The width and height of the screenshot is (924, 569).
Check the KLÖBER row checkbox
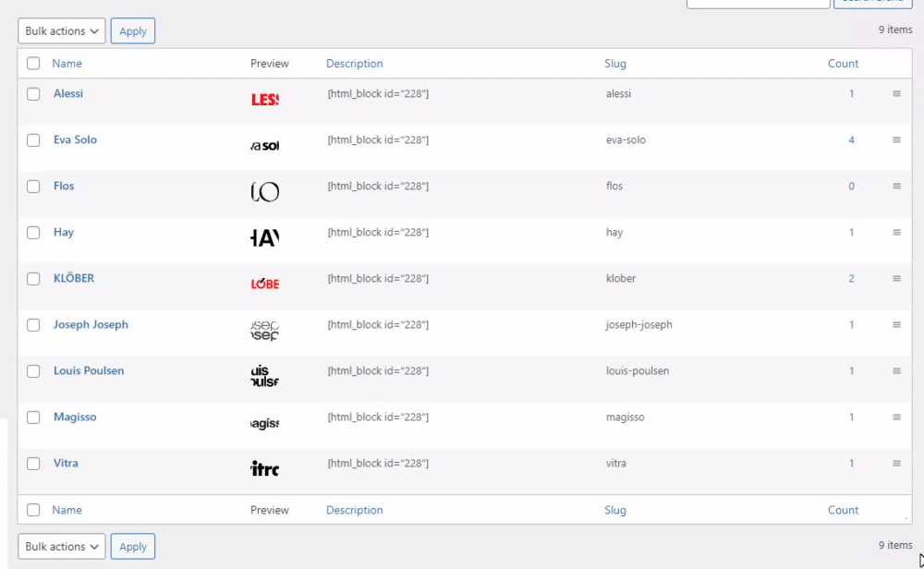[x=33, y=279]
